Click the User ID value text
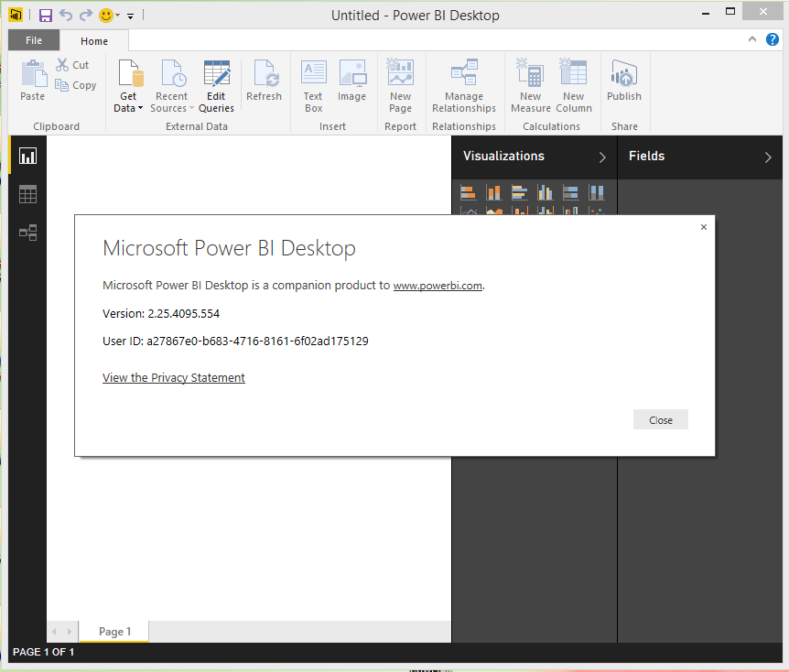789x672 pixels. tap(257, 341)
